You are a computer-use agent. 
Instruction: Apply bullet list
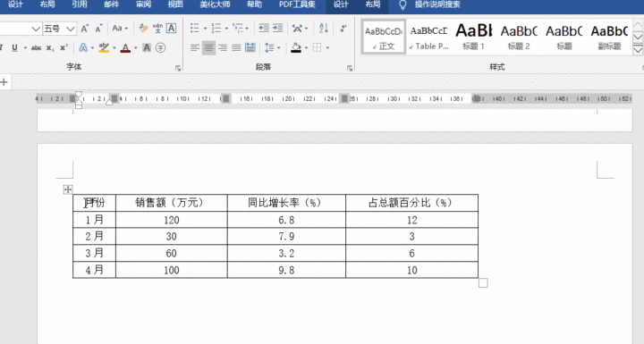[x=195, y=28]
